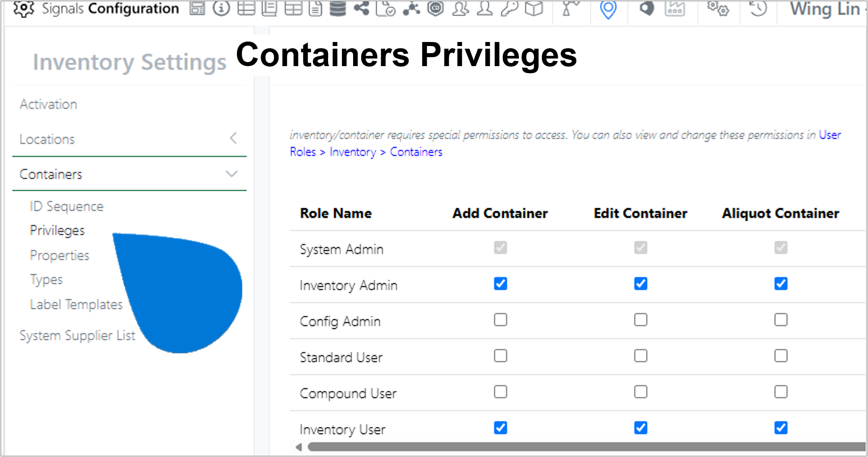Open Label Templates under Containers
Image resolution: width=868 pixels, height=457 pixels.
pos(76,305)
